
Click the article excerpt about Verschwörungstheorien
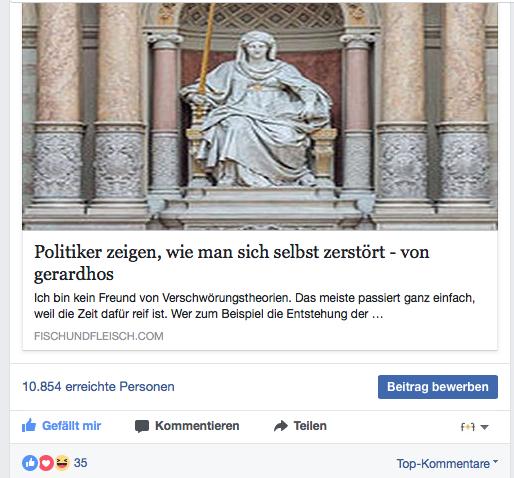click(x=254, y=306)
